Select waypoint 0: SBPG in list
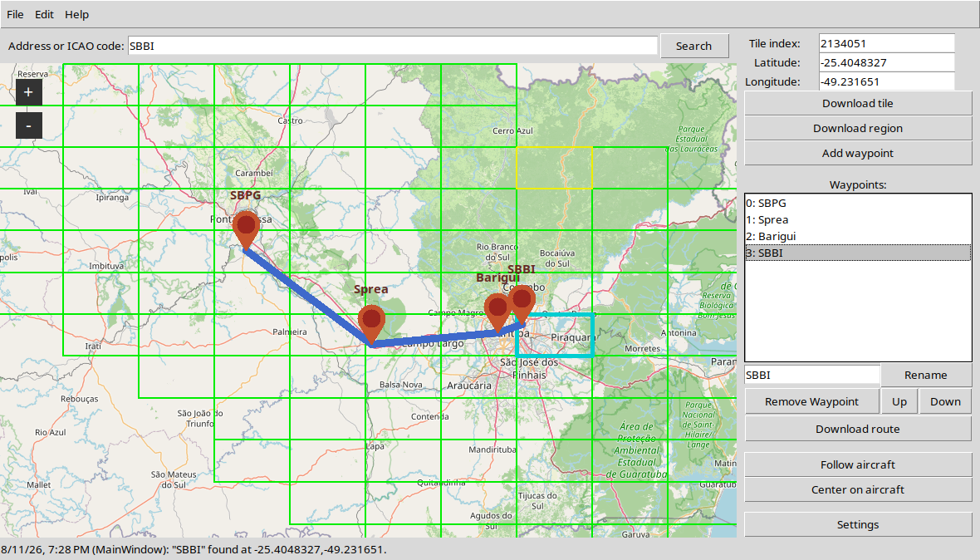This screenshot has width=980, height=560. pyautogui.click(x=857, y=203)
